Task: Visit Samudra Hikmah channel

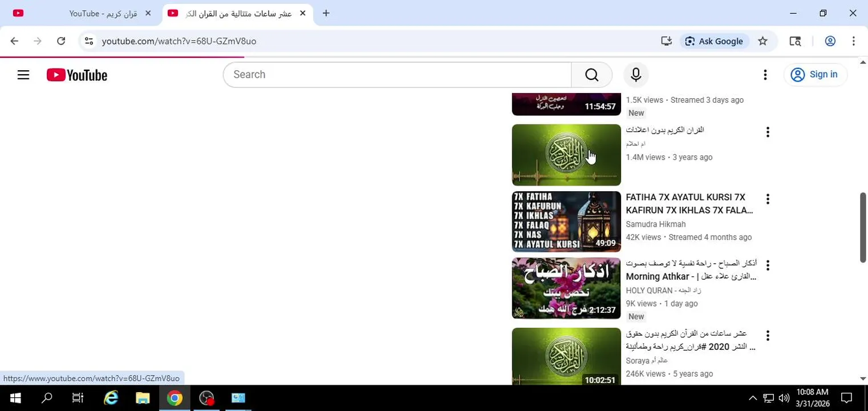Action: (656, 224)
